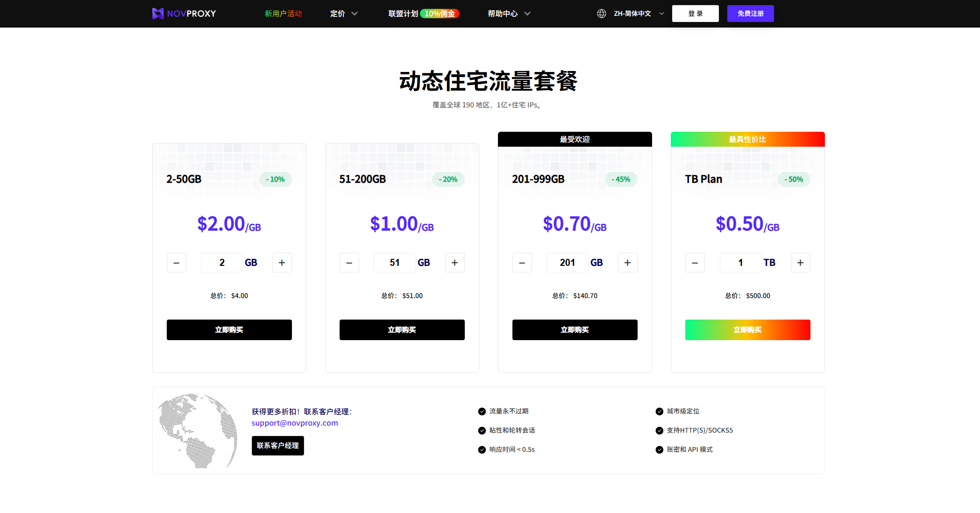980x513 pixels.
Task: Open the 新用户活动 menu item
Action: pos(283,14)
